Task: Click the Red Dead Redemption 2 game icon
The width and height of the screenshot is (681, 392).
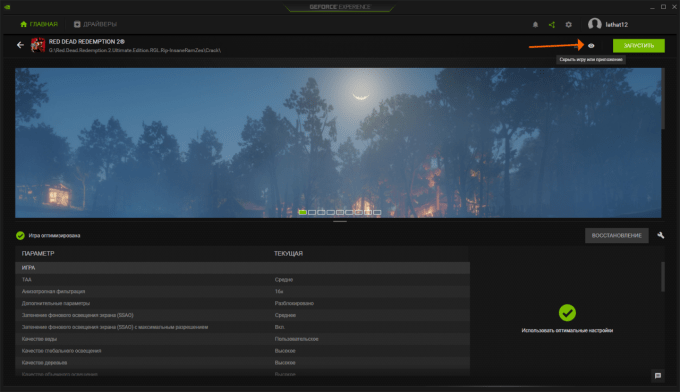Action: 38,45
